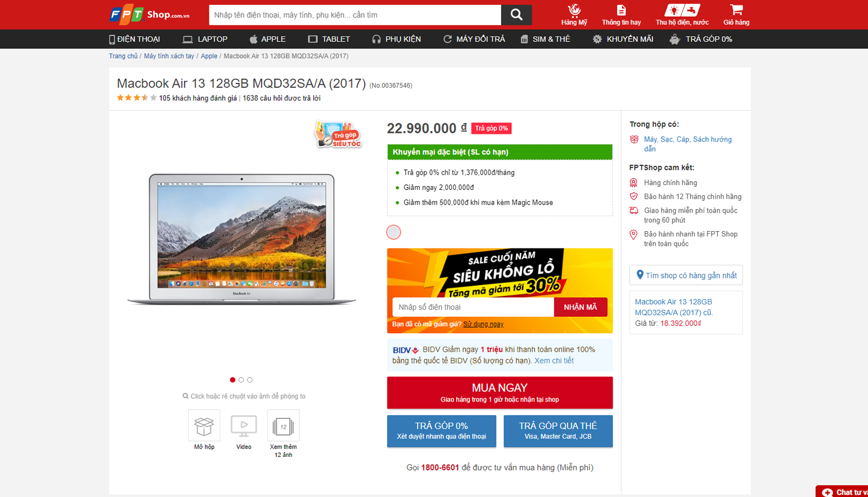868x497 pixels.
Task: Click TRẢ GÓP 0% installment button
Action: (442, 431)
